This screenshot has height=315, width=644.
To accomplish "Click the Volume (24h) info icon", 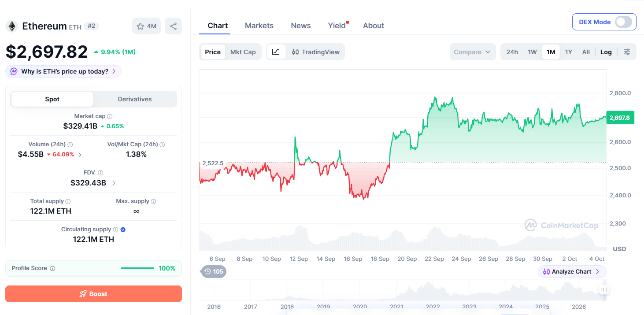I will tap(70, 145).
